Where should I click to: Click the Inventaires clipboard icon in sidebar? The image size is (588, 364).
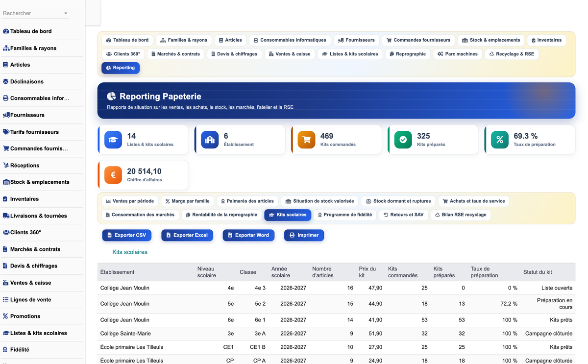[5, 199]
